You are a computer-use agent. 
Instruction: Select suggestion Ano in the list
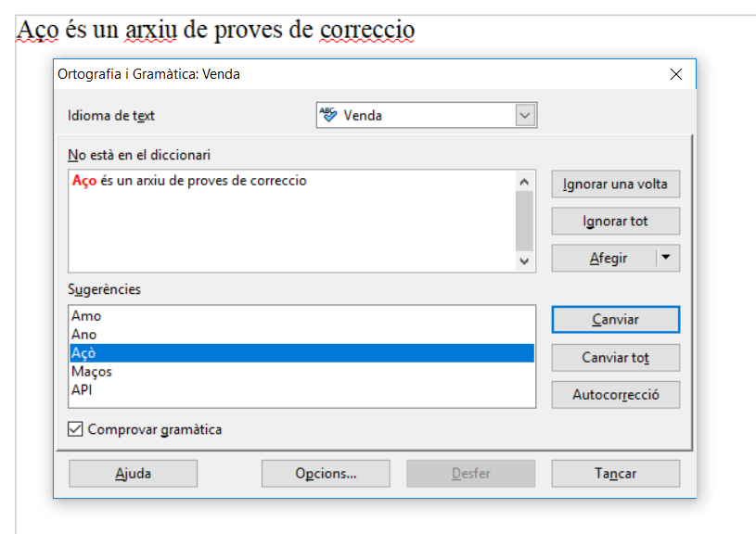(x=301, y=335)
